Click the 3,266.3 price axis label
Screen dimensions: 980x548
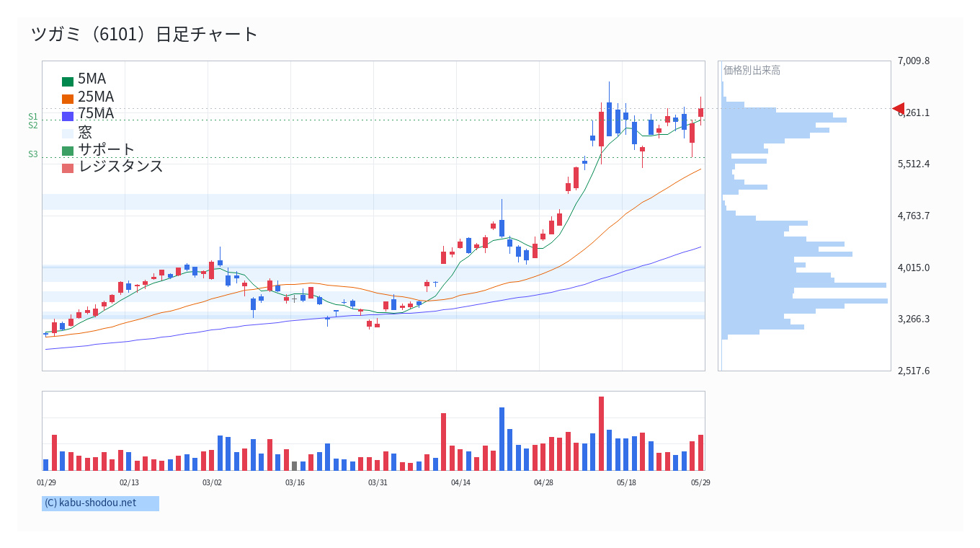coord(914,319)
